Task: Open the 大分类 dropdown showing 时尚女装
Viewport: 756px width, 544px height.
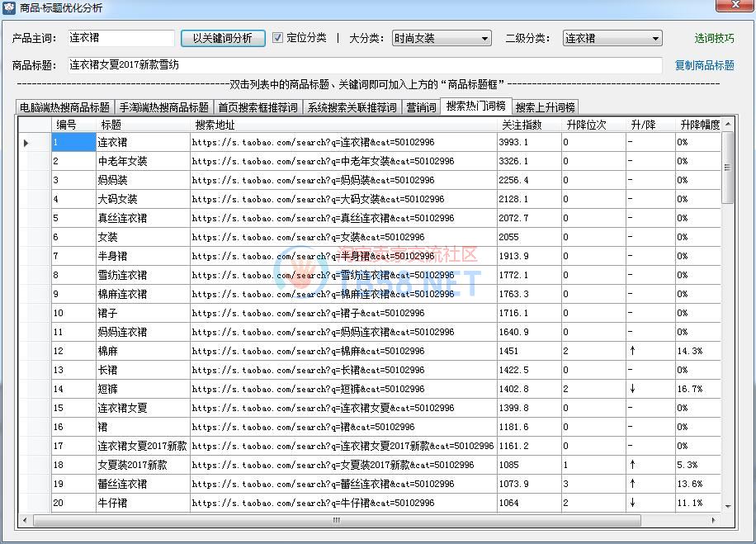Action: 441,38
